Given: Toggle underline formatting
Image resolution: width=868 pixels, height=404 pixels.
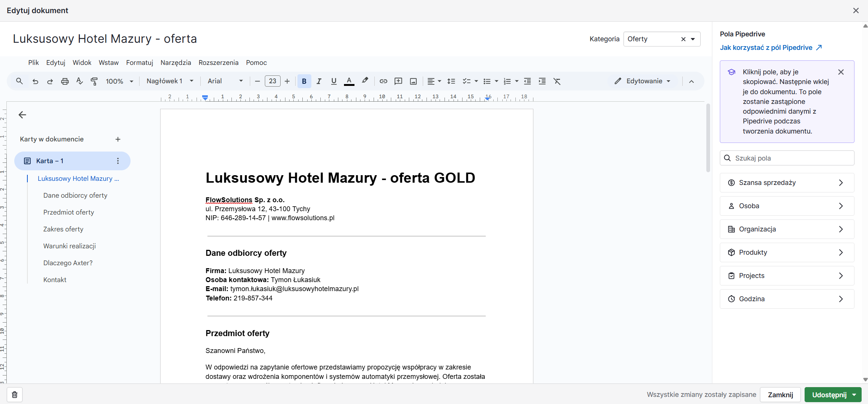Looking at the screenshot, I should tap(334, 81).
